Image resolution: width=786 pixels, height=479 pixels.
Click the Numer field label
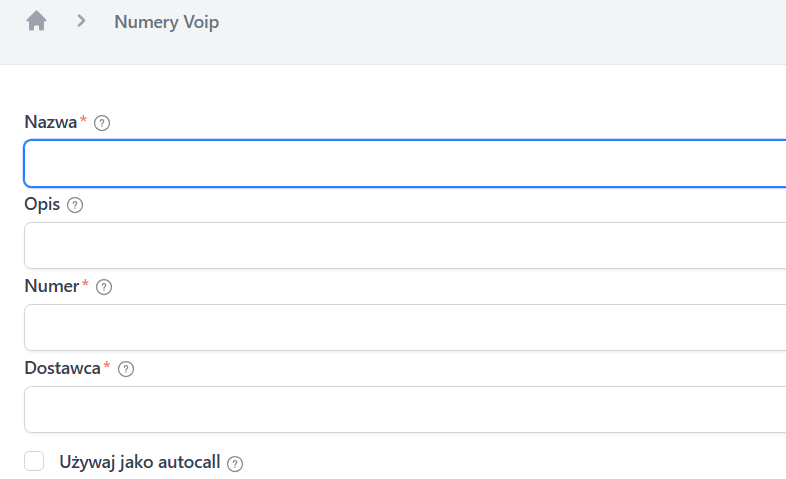coord(51,286)
